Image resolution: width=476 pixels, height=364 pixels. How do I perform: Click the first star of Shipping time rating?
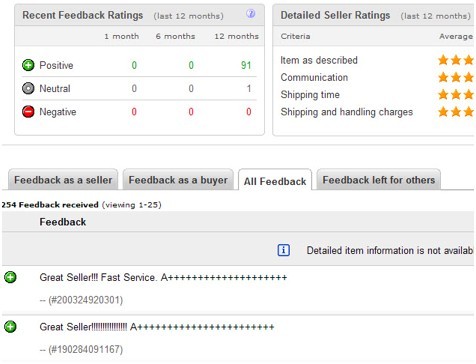pyautogui.click(x=443, y=95)
